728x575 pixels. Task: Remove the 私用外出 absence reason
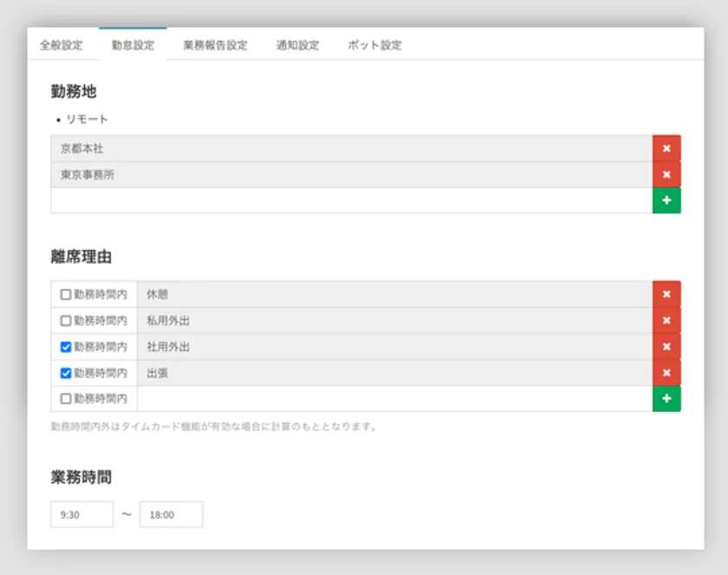coord(666,320)
